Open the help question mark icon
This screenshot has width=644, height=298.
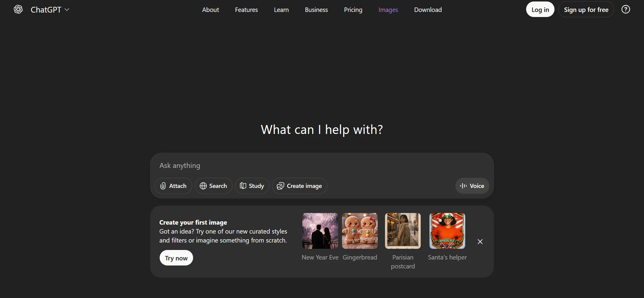(x=625, y=9)
